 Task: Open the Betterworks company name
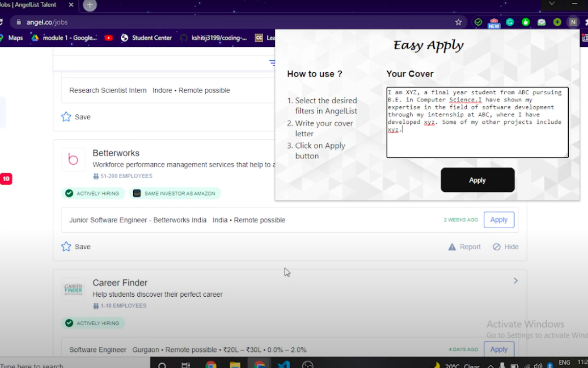pyautogui.click(x=116, y=153)
